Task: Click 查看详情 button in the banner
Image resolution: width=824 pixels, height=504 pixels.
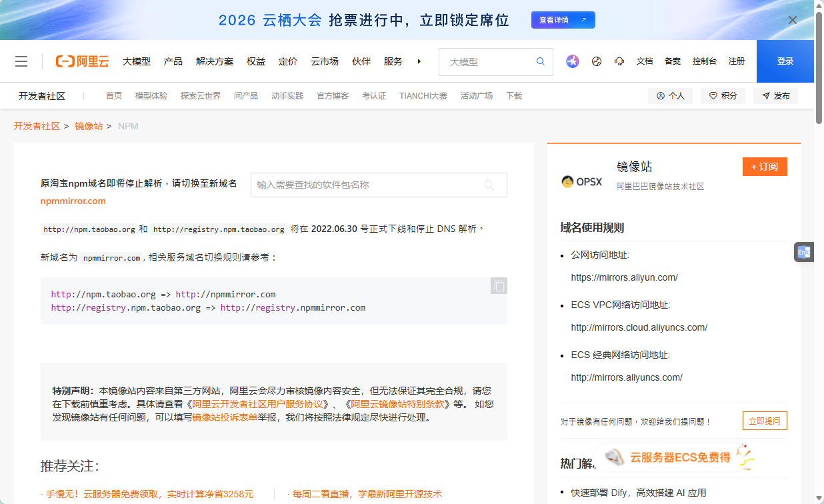Action: (x=563, y=20)
